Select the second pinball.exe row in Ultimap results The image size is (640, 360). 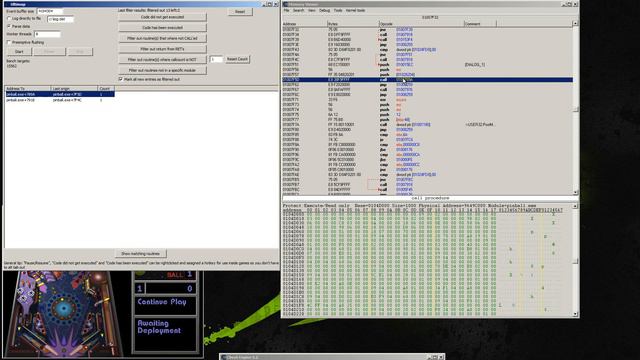click(x=60, y=100)
